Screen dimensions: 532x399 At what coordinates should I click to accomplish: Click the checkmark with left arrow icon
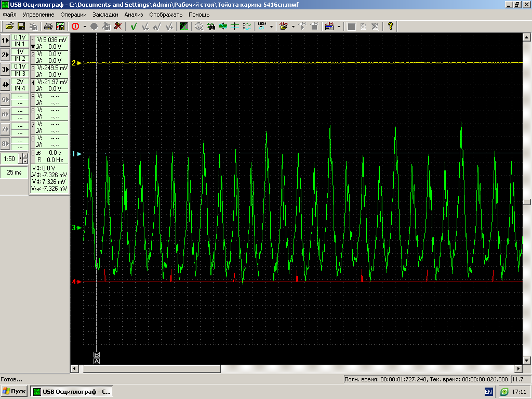(x=157, y=26)
